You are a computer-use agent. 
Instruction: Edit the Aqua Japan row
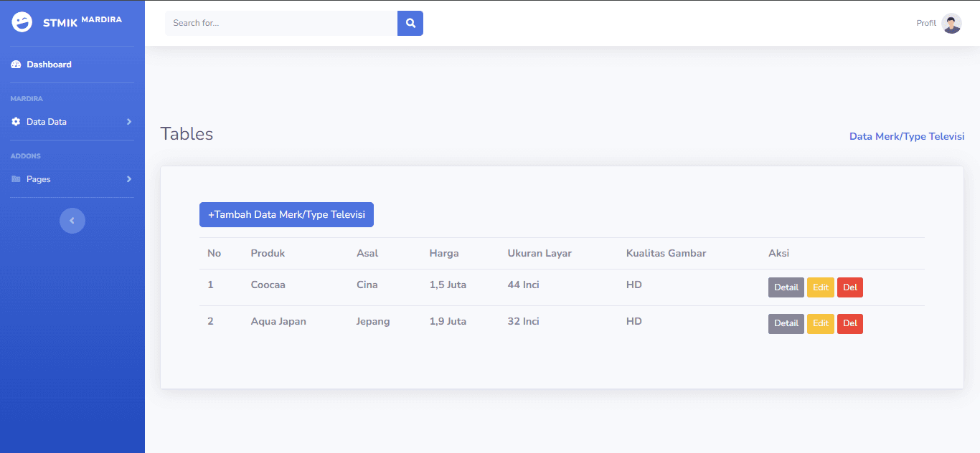pos(821,324)
